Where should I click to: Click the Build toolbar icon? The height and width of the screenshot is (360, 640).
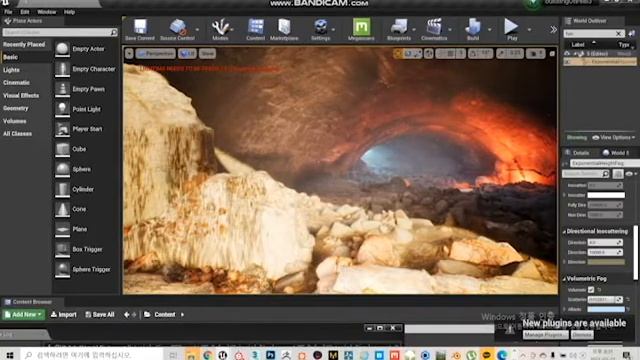[x=473, y=29]
